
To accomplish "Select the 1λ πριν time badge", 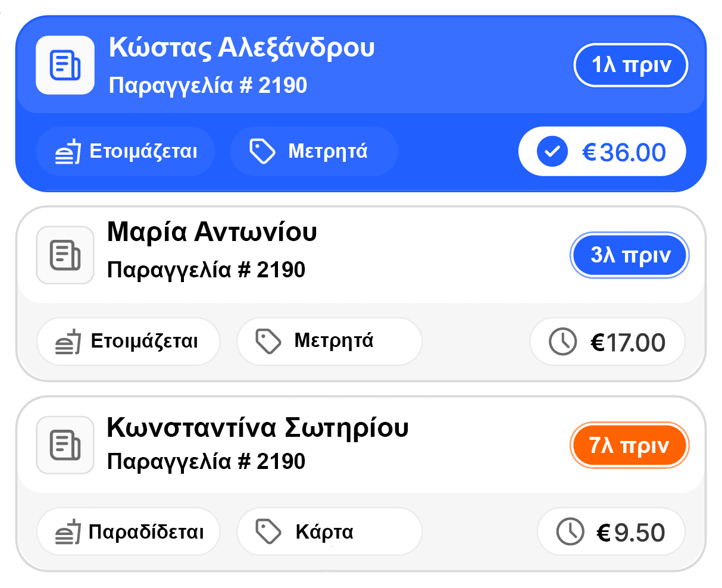I will [631, 65].
